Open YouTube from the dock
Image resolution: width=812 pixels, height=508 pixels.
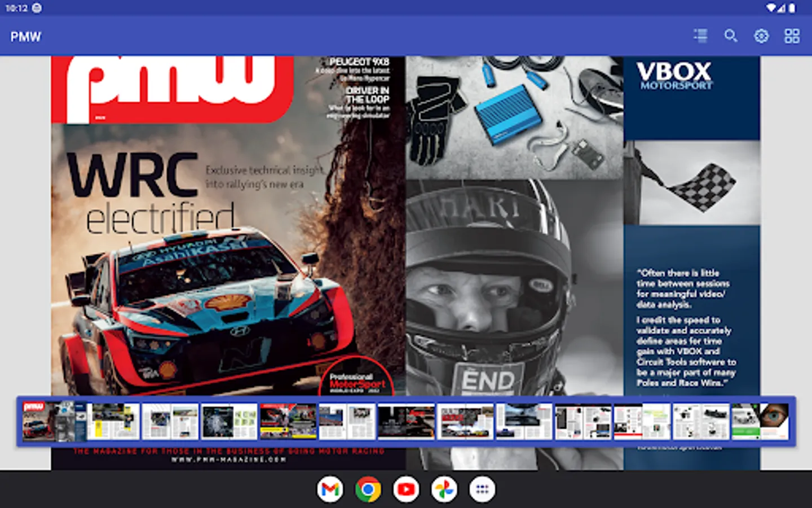pos(406,489)
